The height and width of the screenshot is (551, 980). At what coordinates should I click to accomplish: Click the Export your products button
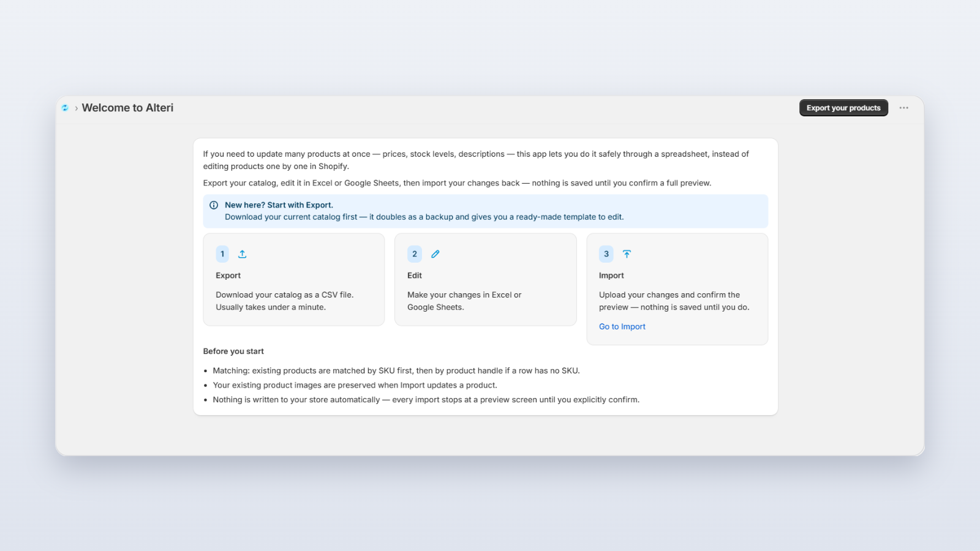pos(843,108)
